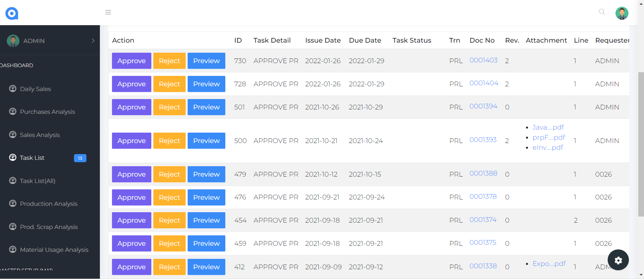
Task: Click the Production Analysis sidebar icon
Action: (13, 203)
